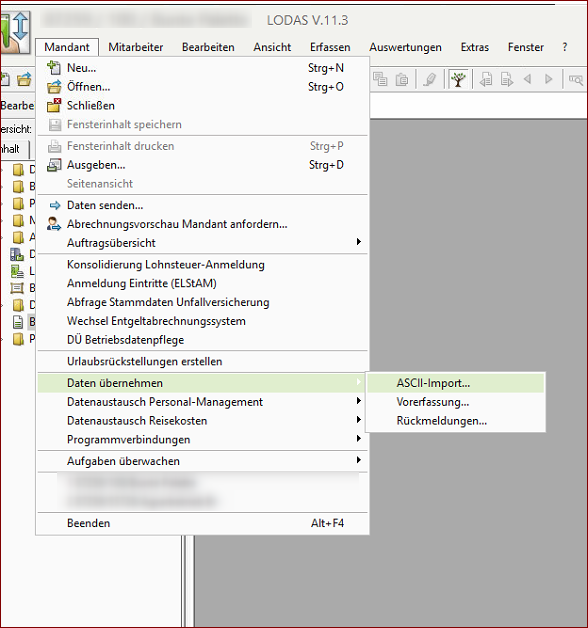
Task: Choose ASCII-Import... from submenu
Action: click(455, 383)
